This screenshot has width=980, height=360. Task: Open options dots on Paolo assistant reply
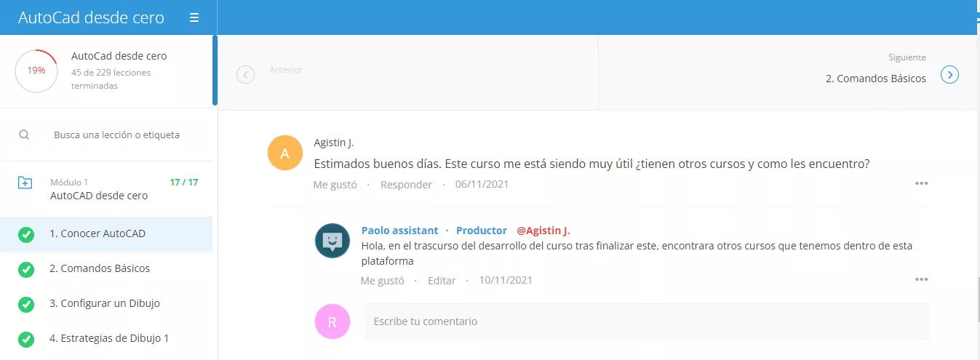point(922,279)
